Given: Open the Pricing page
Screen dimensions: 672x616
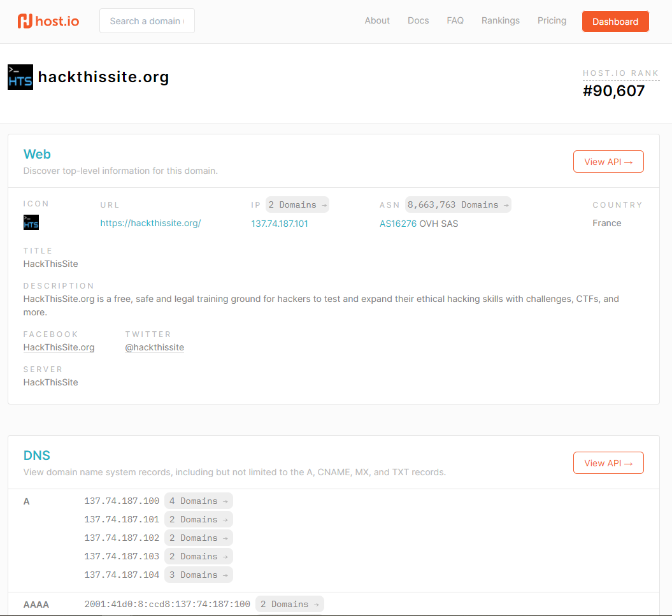Looking at the screenshot, I should [552, 20].
